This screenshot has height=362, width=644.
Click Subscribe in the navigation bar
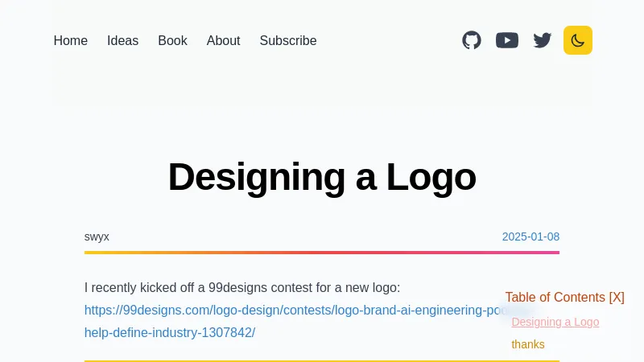[288, 40]
